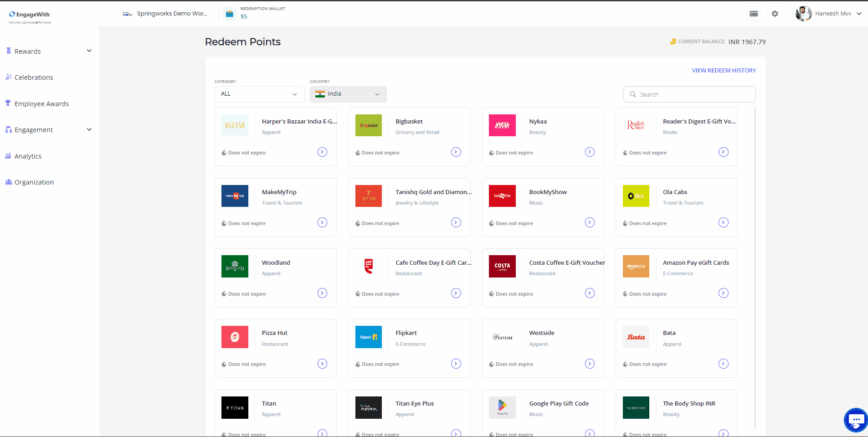Open the Country India dropdown
868x437 pixels.
348,94
